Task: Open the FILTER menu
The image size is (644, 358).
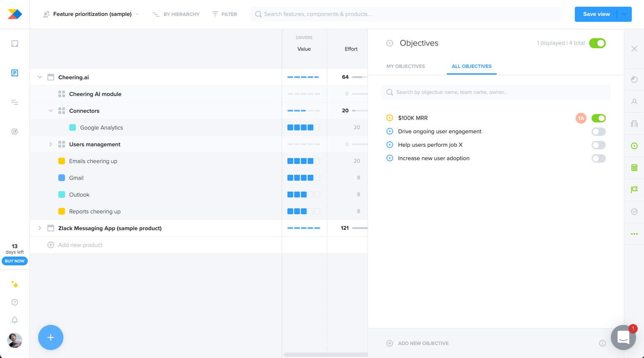Action: click(224, 14)
